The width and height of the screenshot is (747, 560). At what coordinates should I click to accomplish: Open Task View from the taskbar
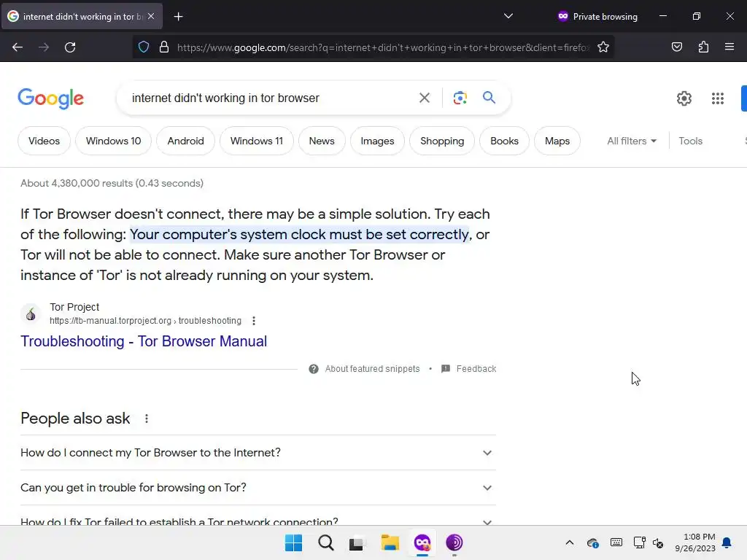click(356, 542)
